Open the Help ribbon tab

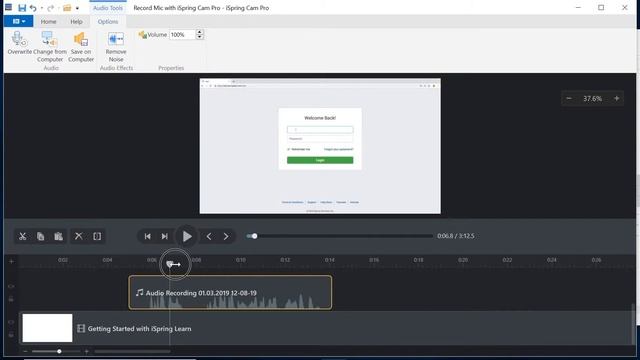(76, 22)
